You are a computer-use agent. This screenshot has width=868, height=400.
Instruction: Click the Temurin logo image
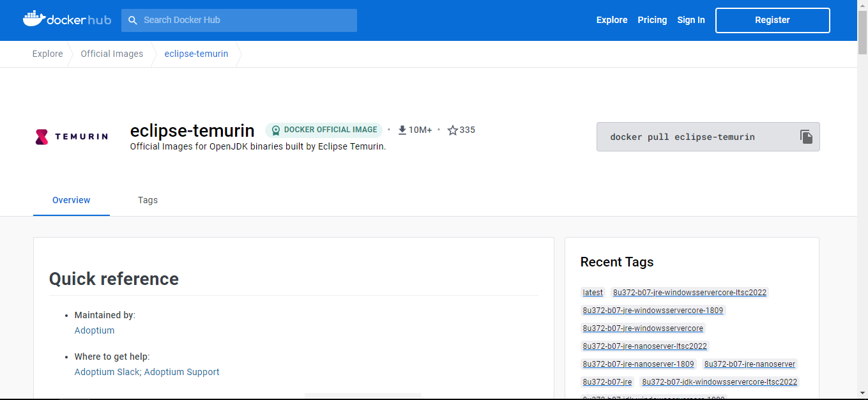tap(72, 136)
